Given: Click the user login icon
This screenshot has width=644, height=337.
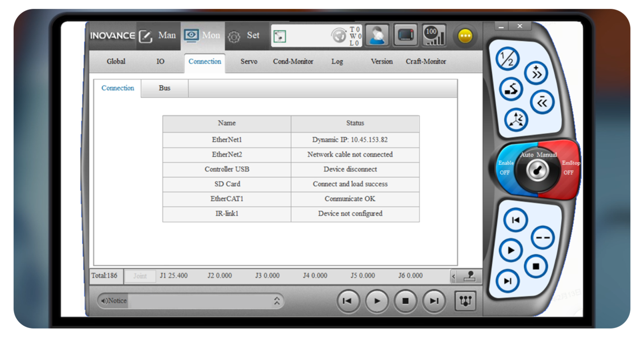Looking at the screenshot, I should [377, 35].
